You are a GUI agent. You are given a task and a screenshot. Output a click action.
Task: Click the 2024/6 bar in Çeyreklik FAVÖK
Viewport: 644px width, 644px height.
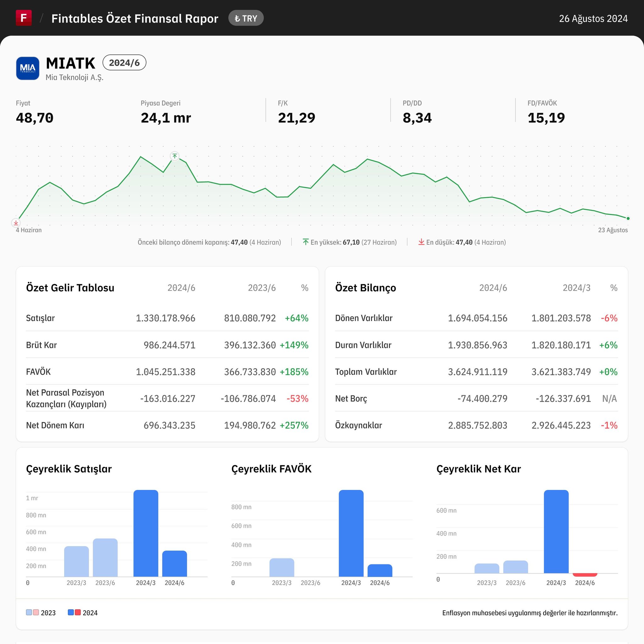pos(380,570)
